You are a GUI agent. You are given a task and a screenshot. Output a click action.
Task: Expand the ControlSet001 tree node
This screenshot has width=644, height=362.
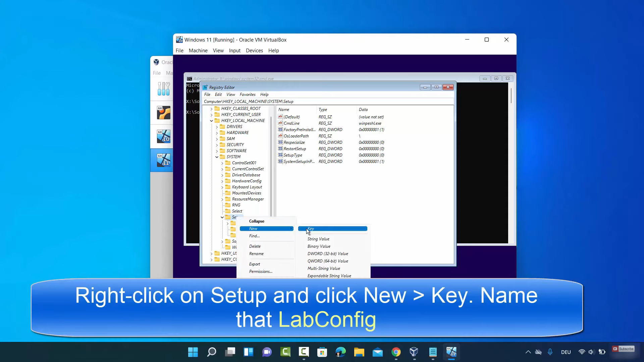pos(222,163)
